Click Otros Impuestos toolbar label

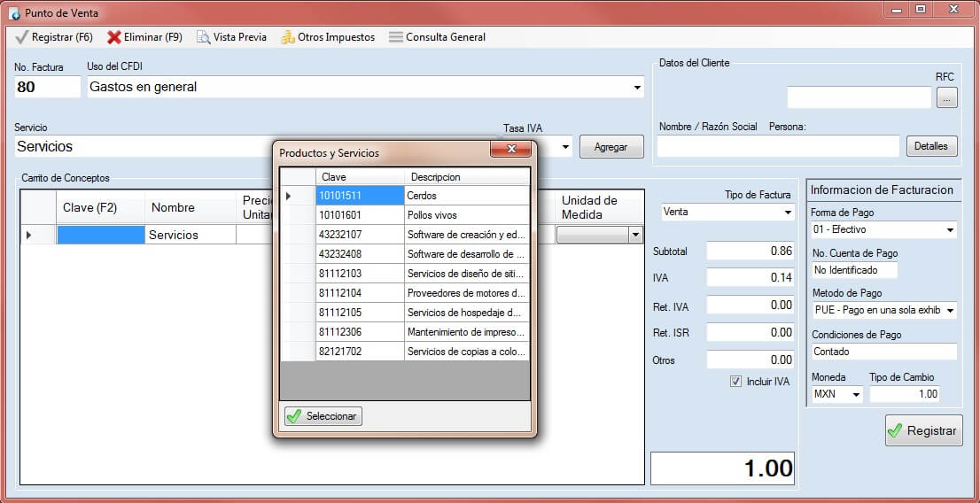pyautogui.click(x=336, y=37)
